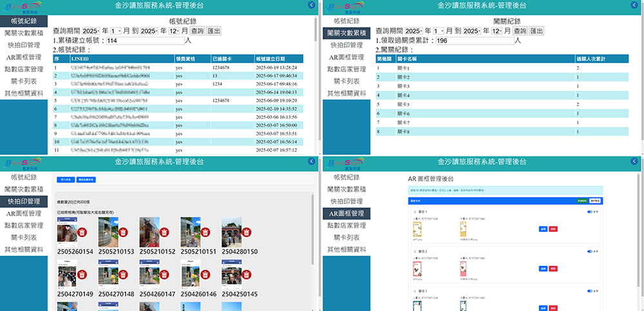Click the trash icon beside photo 2505210152
The height and width of the screenshot is (311, 644).
click(x=164, y=232)
